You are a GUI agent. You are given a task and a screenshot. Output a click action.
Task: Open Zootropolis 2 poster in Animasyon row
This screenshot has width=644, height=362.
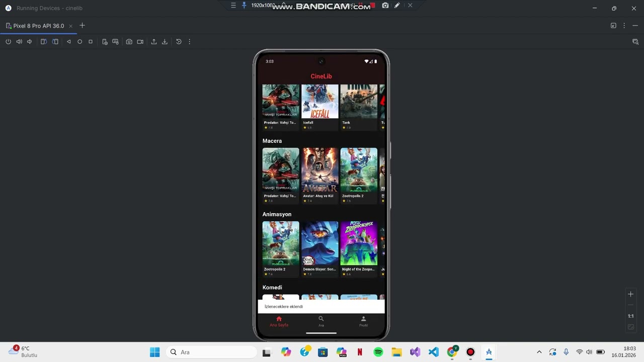click(x=281, y=243)
